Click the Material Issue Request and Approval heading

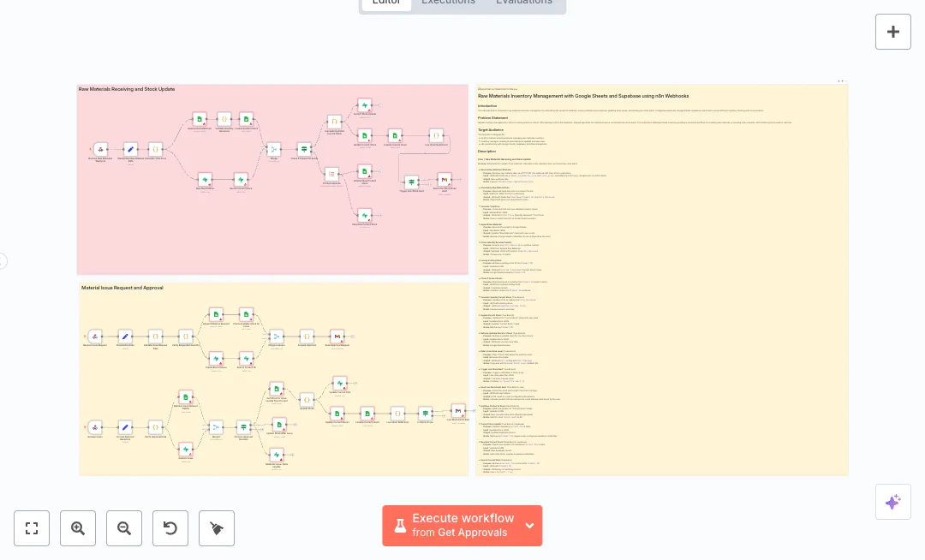122,288
